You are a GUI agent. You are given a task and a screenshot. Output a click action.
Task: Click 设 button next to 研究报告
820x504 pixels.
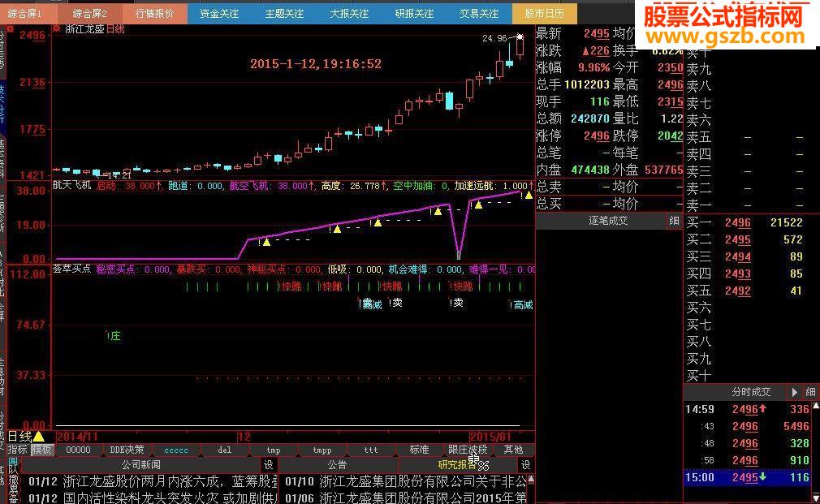coord(525,464)
